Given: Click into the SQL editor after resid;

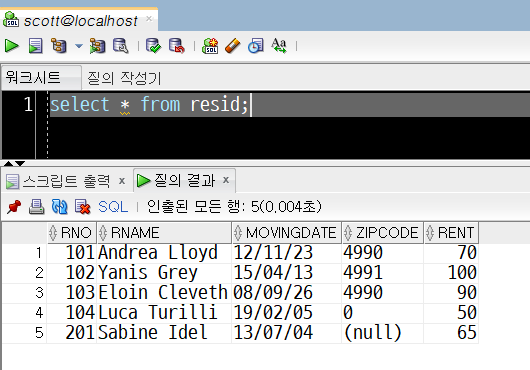Looking at the screenshot, I should (x=251, y=105).
